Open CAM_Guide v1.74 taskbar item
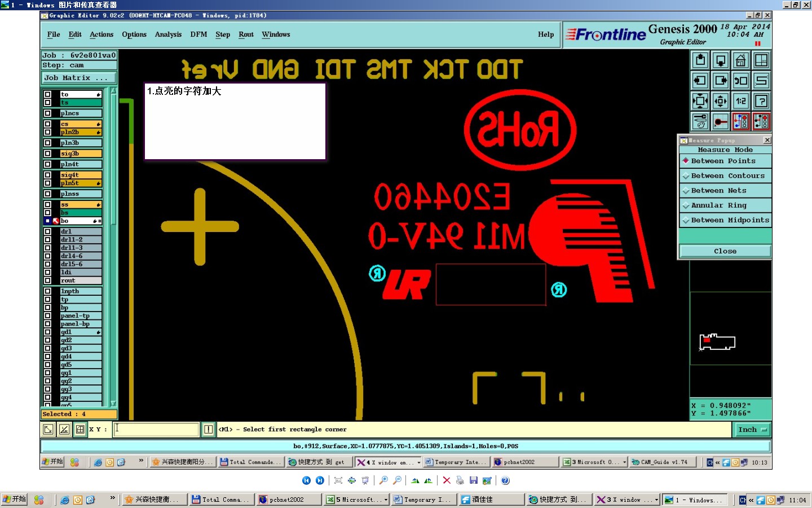812x508 pixels. pos(664,462)
